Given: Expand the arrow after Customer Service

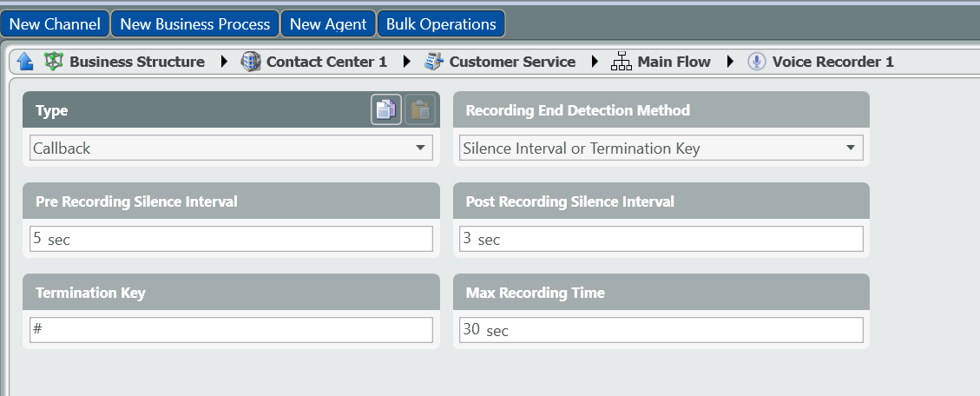Looking at the screenshot, I should 595,62.
